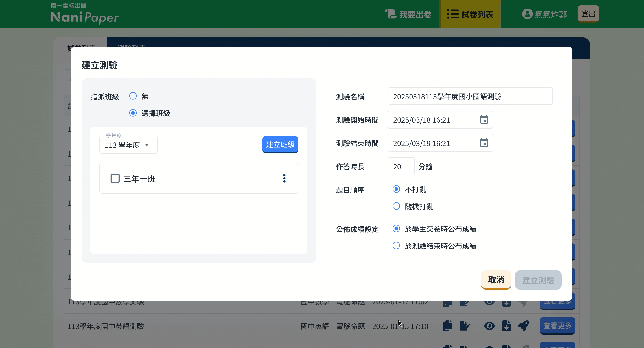644x348 pixels.
Task: Click 113學年度國中英語測驗 row title
Action: pyautogui.click(x=106, y=326)
